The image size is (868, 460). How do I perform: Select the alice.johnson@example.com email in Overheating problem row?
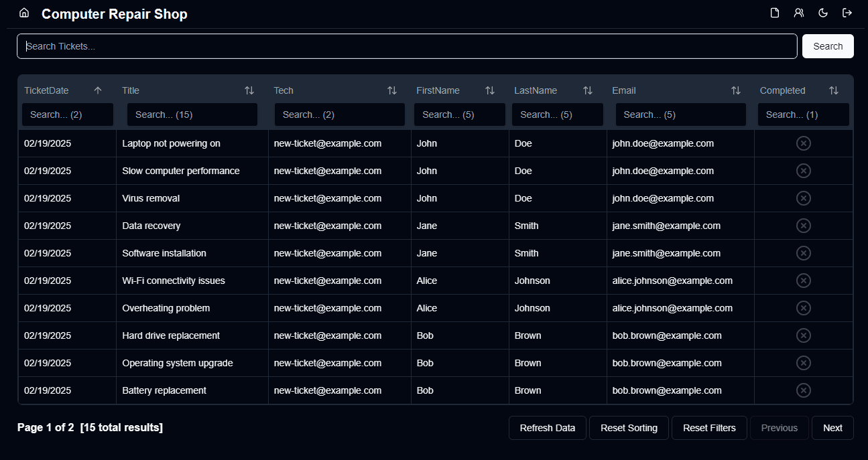point(672,308)
